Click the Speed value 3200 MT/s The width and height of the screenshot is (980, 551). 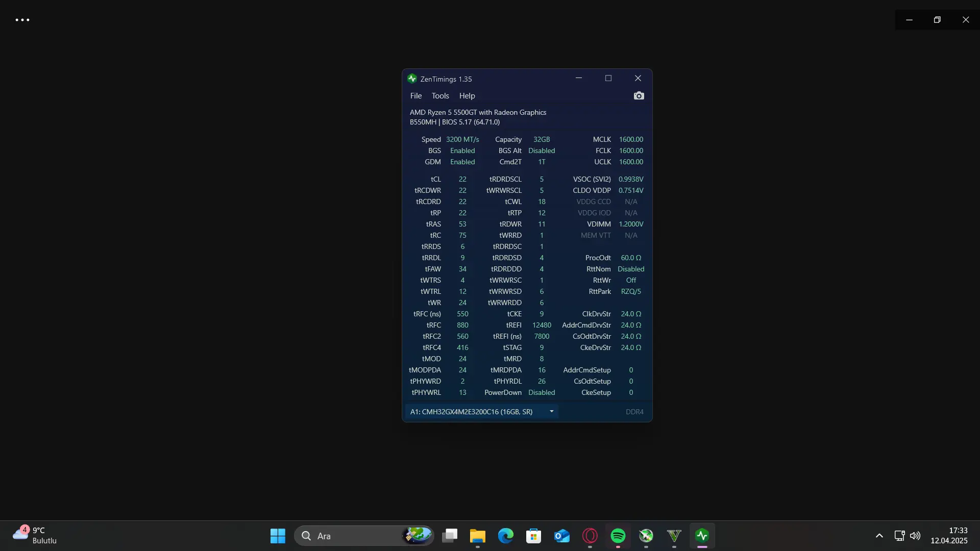point(462,139)
